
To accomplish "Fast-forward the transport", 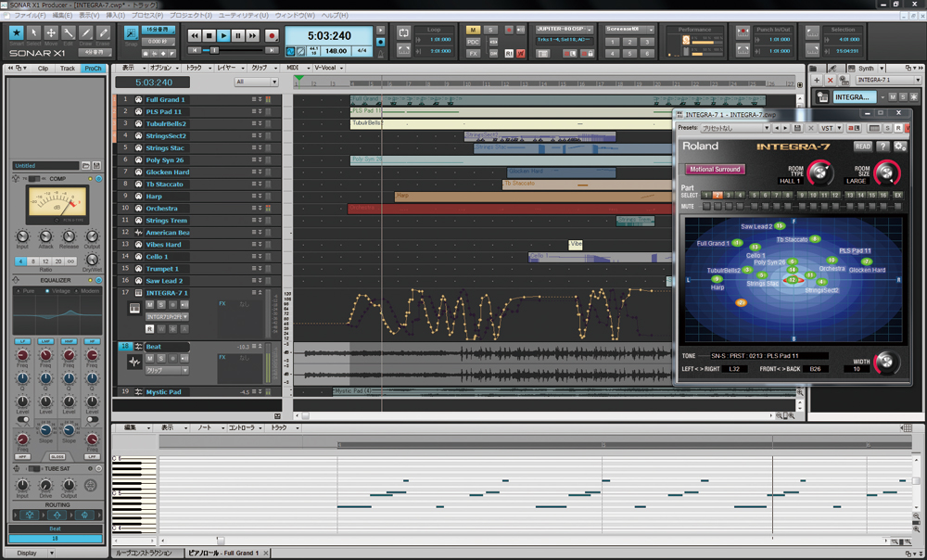I will pyautogui.click(x=253, y=36).
